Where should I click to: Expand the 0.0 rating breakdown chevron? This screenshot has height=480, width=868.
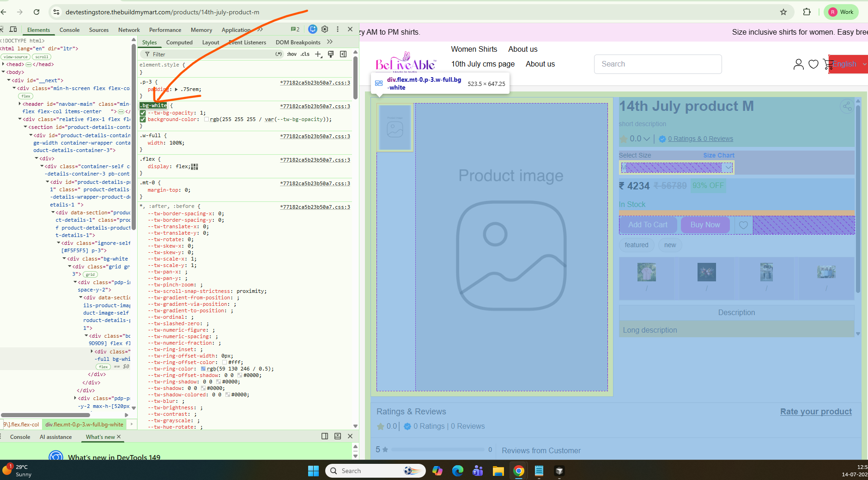tap(647, 139)
